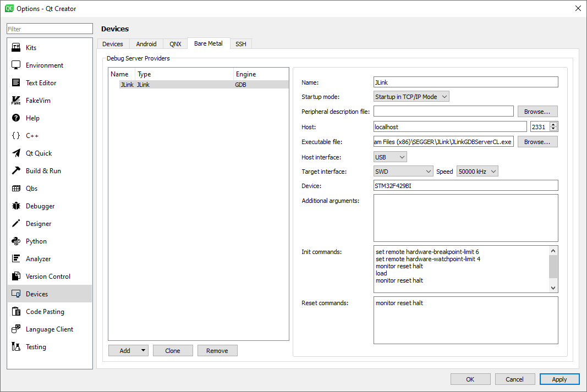This screenshot has height=392, width=587.
Task: Clone the JLink debug server provider
Action: pos(173,350)
